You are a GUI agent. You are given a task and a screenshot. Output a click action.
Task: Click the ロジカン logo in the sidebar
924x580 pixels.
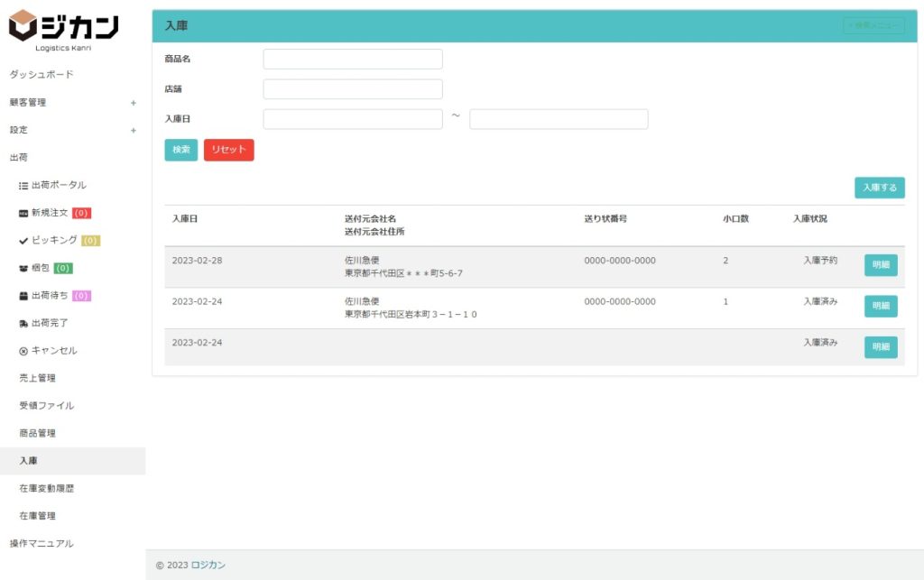tap(63, 29)
